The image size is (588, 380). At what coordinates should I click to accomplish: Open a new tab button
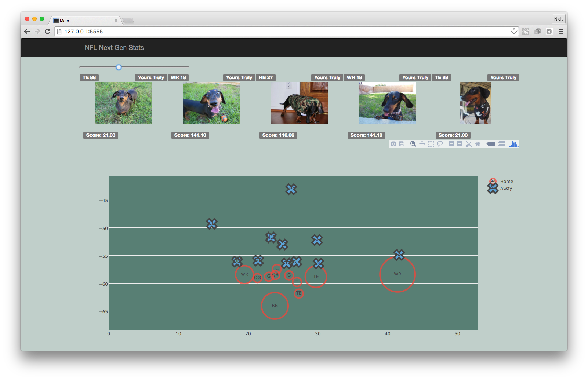point(128,21)
